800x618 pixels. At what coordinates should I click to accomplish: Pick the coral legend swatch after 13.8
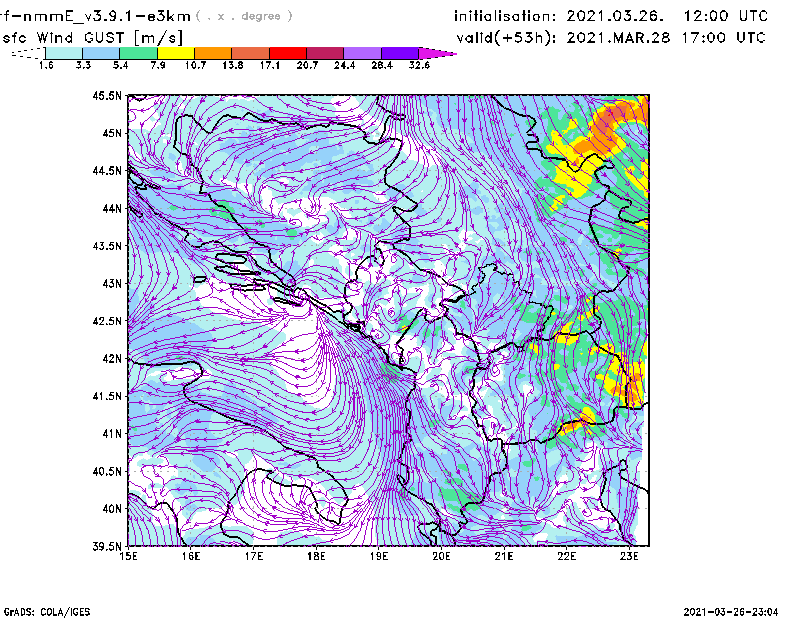pyautogui.click(x=251, y=53)
